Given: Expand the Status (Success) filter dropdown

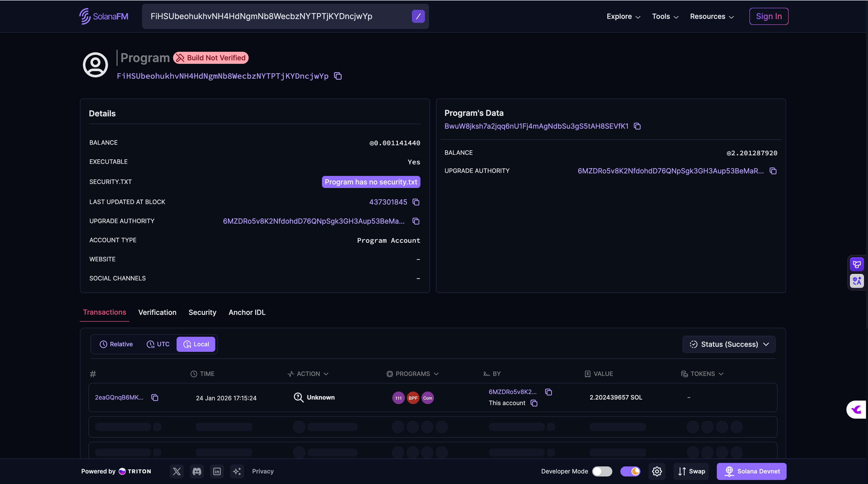Looking at the screenshot, I should 729,344.
